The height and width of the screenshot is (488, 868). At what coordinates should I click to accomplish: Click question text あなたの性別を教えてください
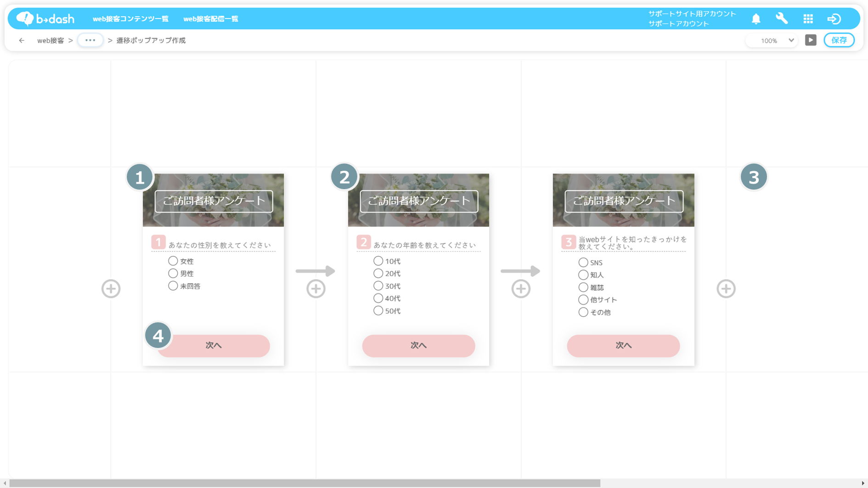click(220, 245)
